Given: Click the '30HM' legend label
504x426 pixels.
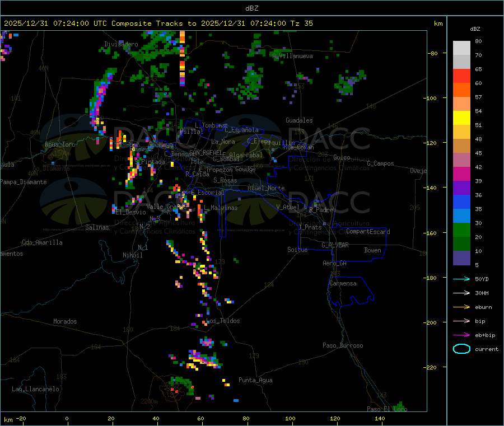Looking at the screenshot, I should 482,293.
